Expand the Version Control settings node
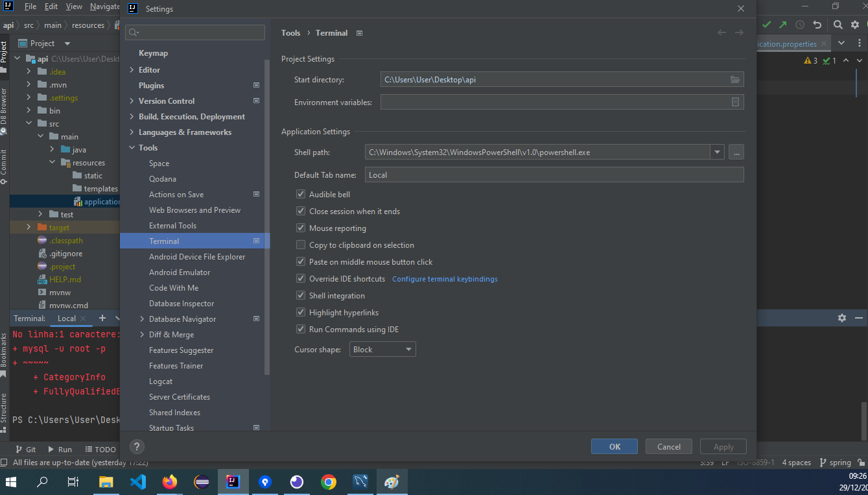Image resolution: width=868 pixels, height=495 pixels. pos(132,101)
